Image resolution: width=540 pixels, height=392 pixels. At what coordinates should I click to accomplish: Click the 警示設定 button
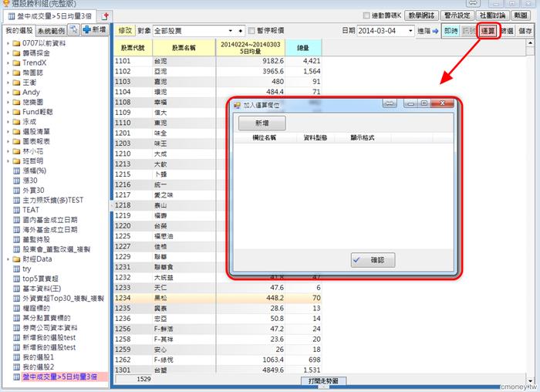457,15
